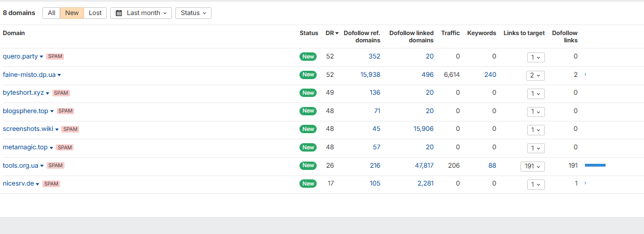
Task: Open the Last month date dropdown
Action: coord(141,13)
